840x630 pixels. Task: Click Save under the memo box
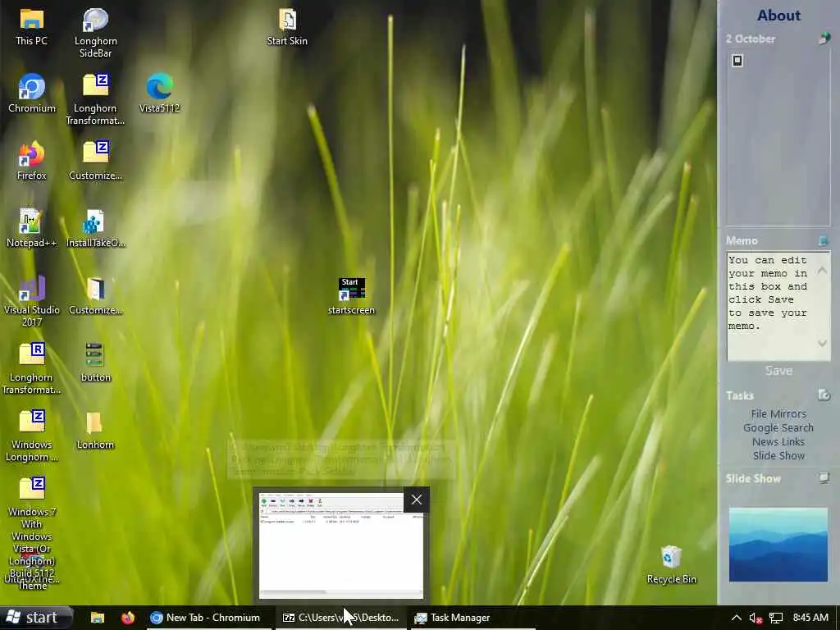(778, 371)
